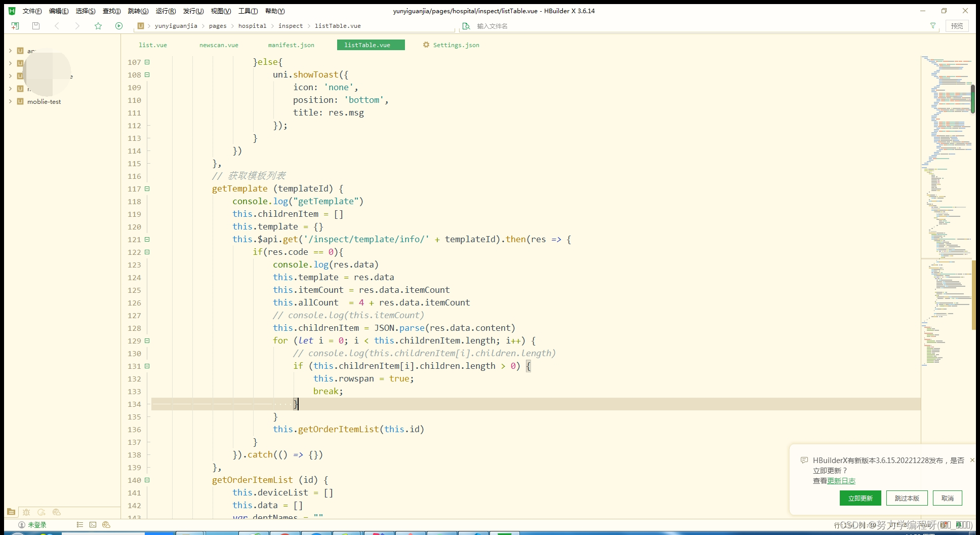Open the cloud globe icon in sidebar footer

(x=57, y=512)
